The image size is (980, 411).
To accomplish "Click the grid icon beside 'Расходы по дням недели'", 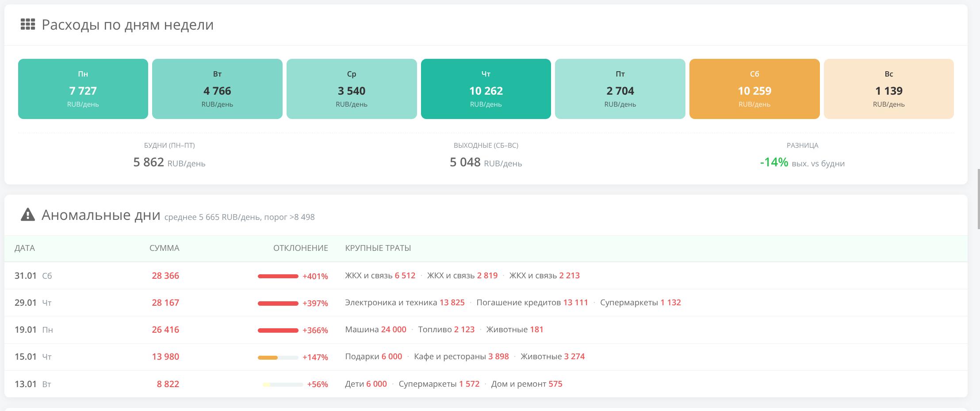I will pyautogui.click(x=27, y=24).
